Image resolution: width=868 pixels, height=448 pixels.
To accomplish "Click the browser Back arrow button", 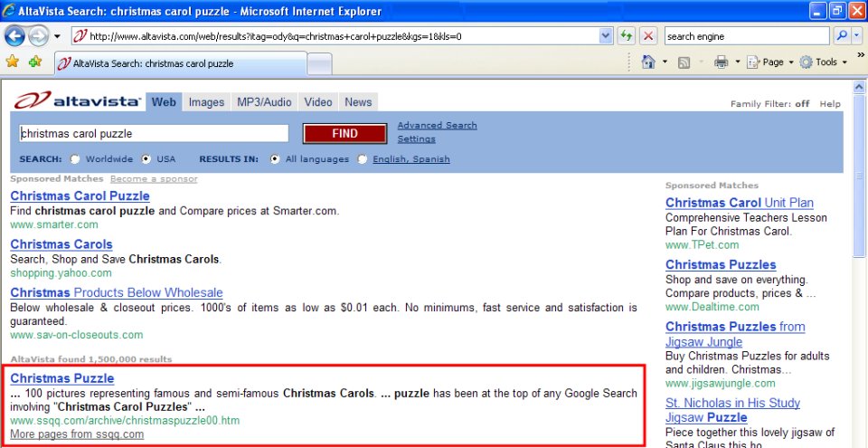I will (x=14, y=36).
